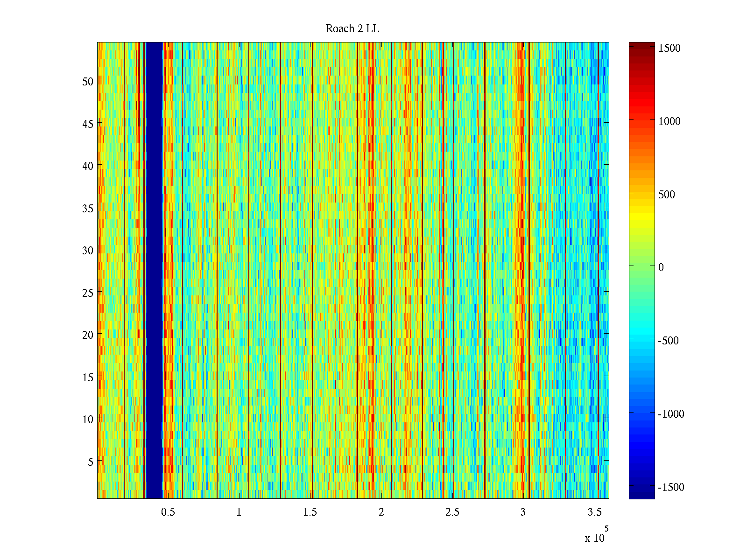
Task: Pick the dark blue bottom of colorbar
Action: coord(641,495)
